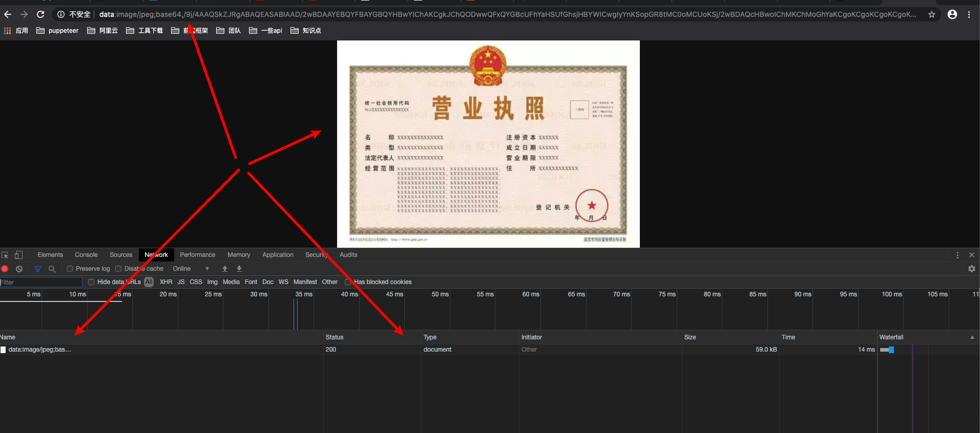Enable the Disable cache checkbox
The image size is (980, 433).
118,269
